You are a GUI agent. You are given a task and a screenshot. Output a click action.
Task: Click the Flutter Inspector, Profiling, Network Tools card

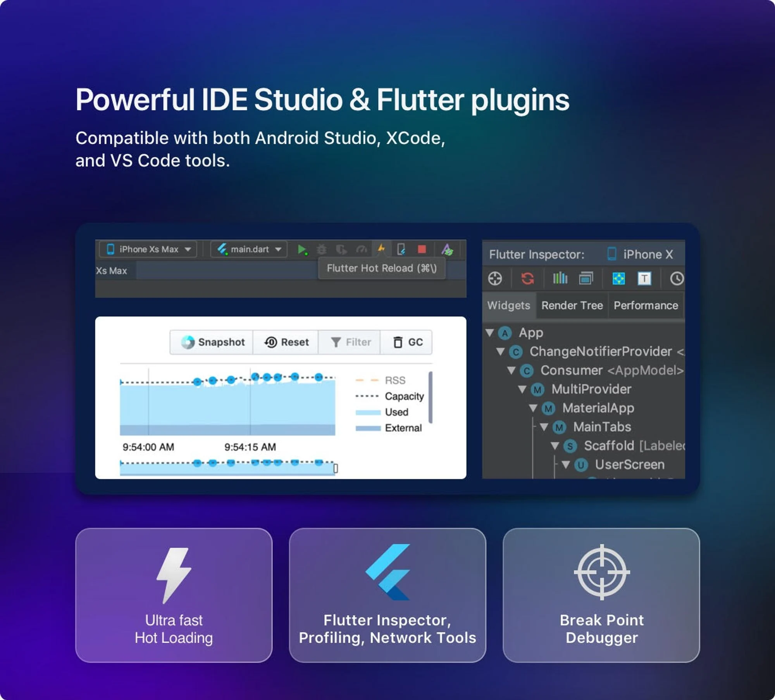tap(387, 595)
